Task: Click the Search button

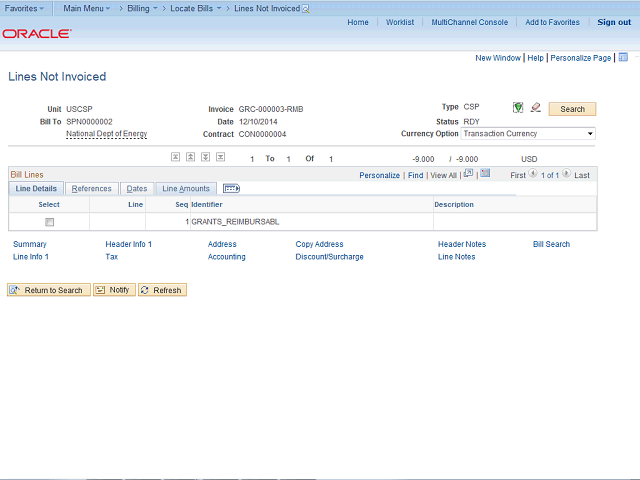Action: tap(572, 109)
